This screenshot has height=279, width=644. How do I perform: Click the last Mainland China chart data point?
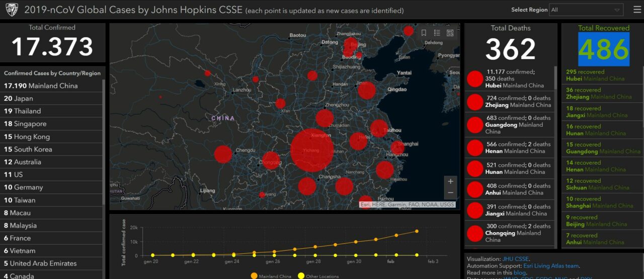click(x=417, y=231)
